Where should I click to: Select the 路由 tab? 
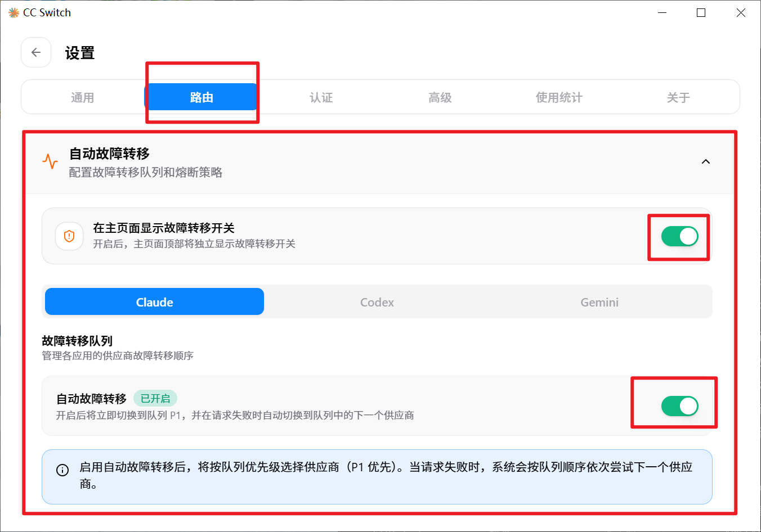[x=202, y=97]
